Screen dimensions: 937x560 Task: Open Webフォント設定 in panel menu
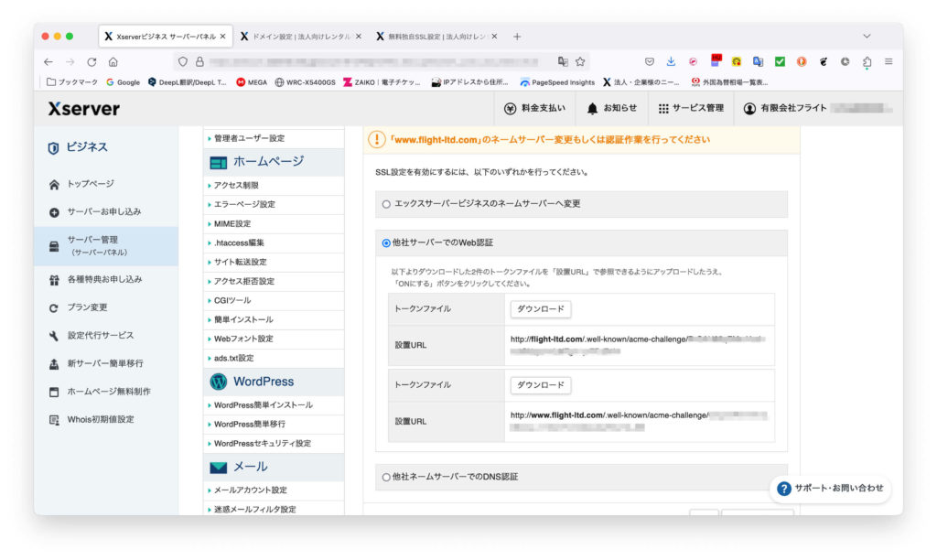tap(274, 339)
